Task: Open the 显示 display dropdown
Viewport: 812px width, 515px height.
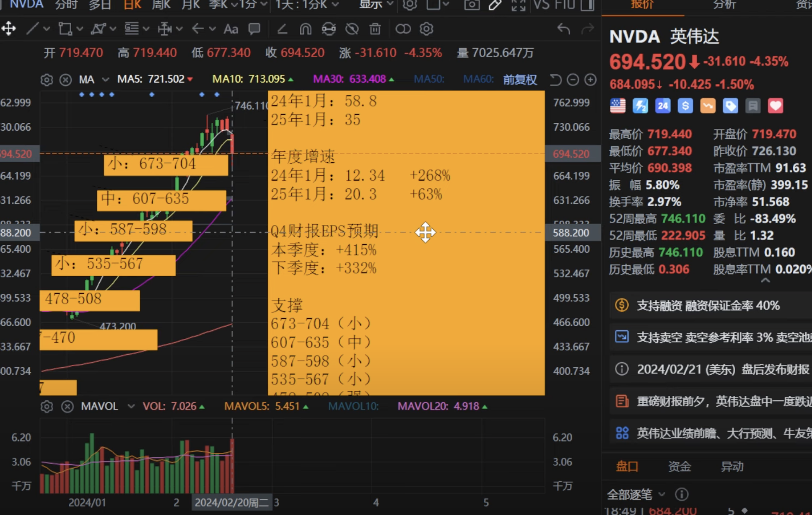Action: pos(375,4)
